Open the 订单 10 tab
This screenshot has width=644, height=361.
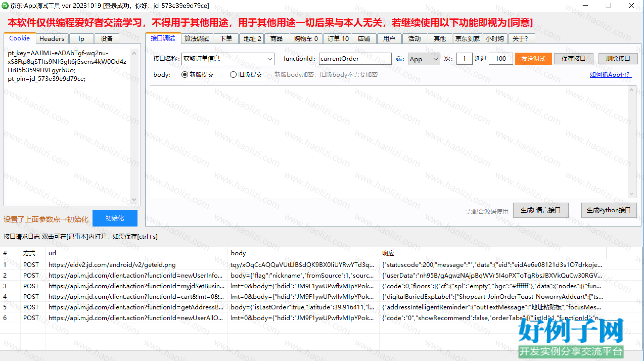[338, 39]
